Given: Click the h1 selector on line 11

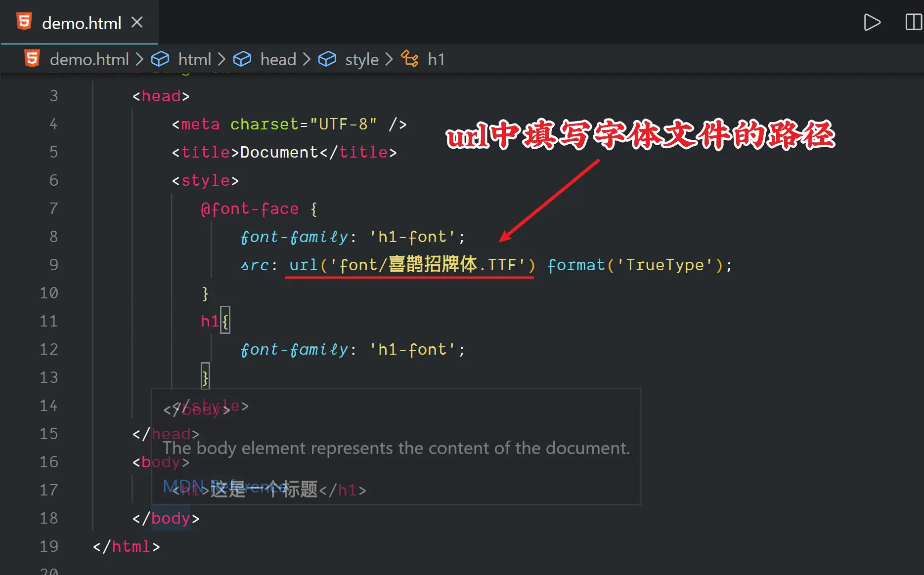Looking at the screenshot, I should pos(210,321).
